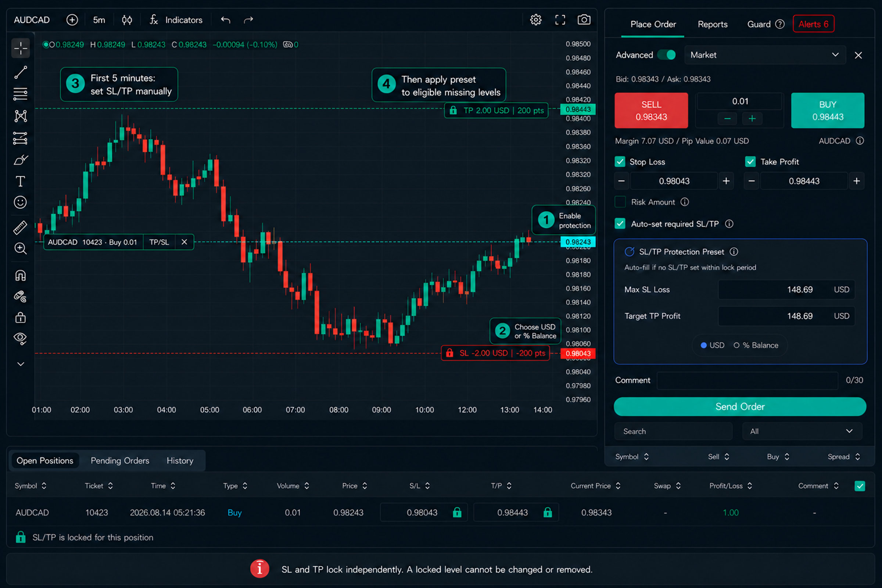Click the Comment input field
The height and width of the screenshot is (588, 882).
pos(747,380)
